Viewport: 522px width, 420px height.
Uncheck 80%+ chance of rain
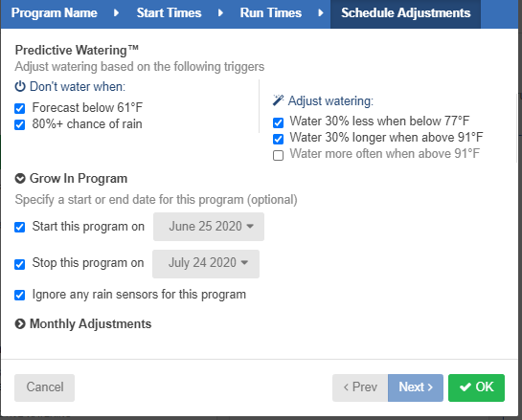[x=20, y=124]
